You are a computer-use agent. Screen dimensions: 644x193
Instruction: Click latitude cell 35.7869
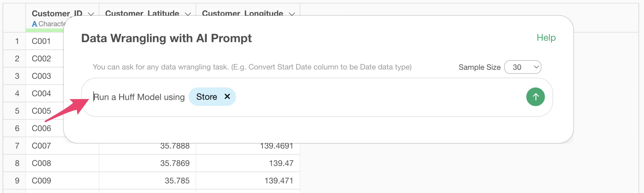[x=175, y=163]
